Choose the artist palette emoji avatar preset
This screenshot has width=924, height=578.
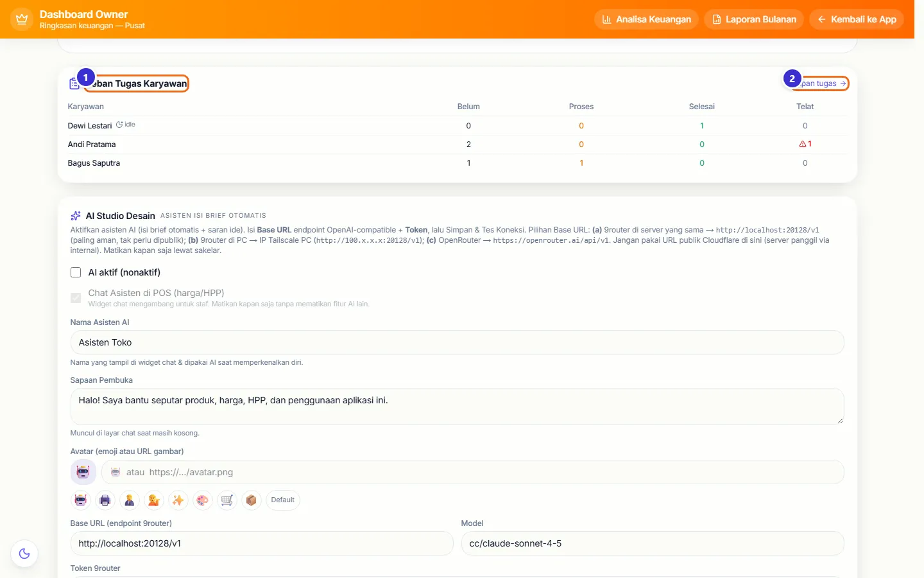pyautogui.click(x=203, y=500)
